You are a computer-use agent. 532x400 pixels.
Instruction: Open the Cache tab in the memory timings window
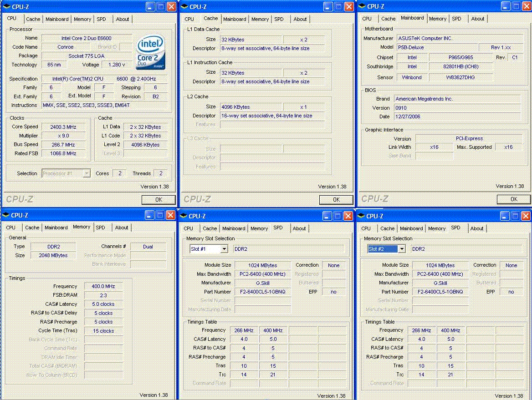coord(32,228)
